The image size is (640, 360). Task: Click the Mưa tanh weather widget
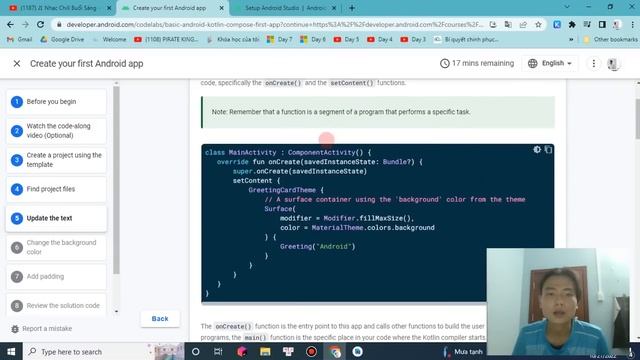point(464,351)
